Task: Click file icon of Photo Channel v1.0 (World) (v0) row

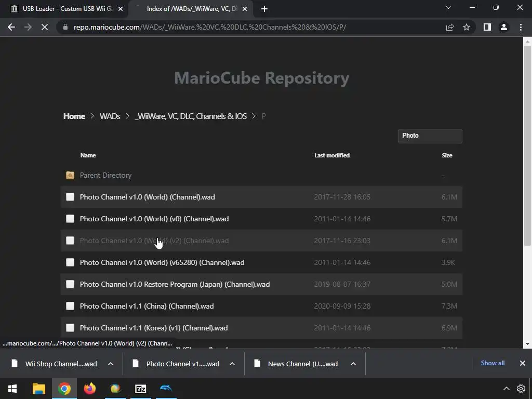Action: coord(70,219)
